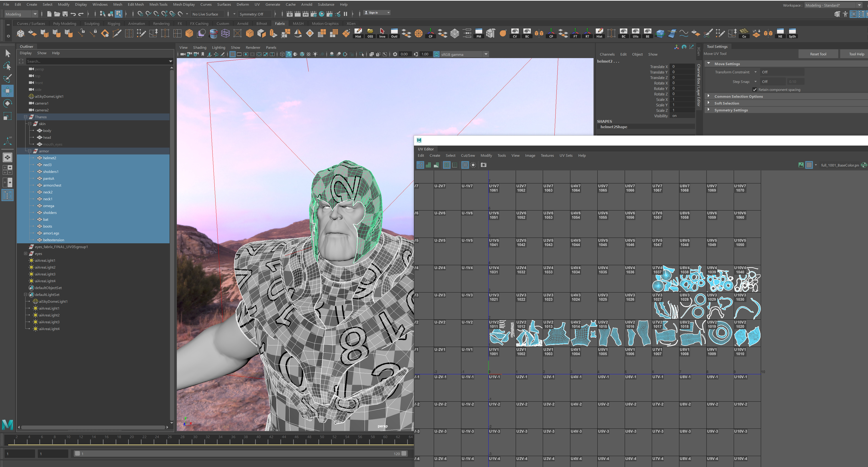Click the Outl shelf icon
Viewport: 868px width, 467px height.
tap(394, 33)
